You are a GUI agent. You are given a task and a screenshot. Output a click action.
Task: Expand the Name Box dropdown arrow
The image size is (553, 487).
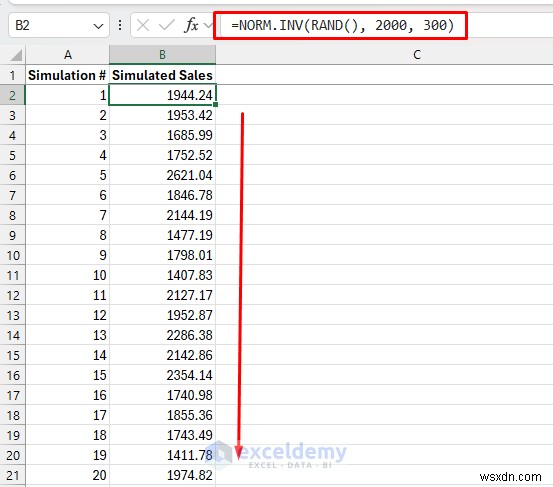click(98, 26)
